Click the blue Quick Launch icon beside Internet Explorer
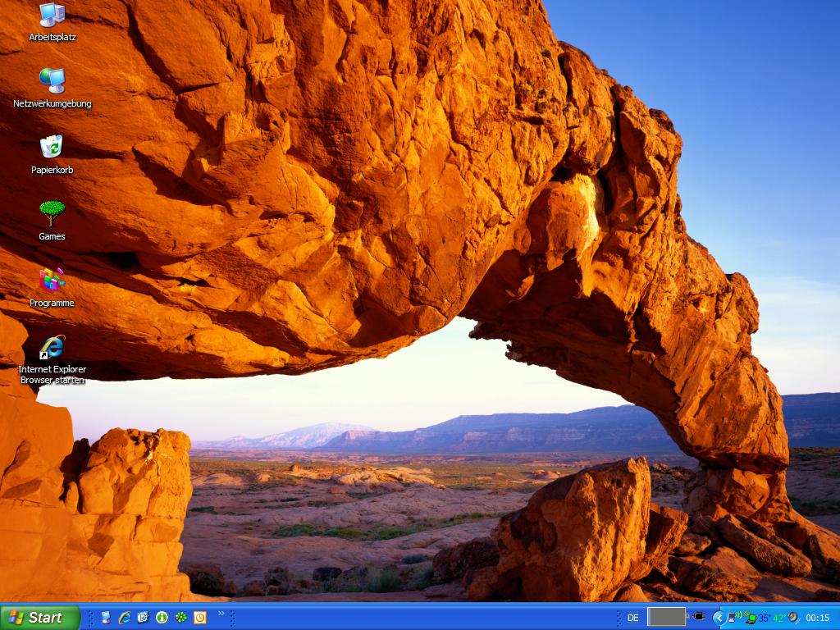The height and width of the screenshot is (630, 840). point(144,618)
